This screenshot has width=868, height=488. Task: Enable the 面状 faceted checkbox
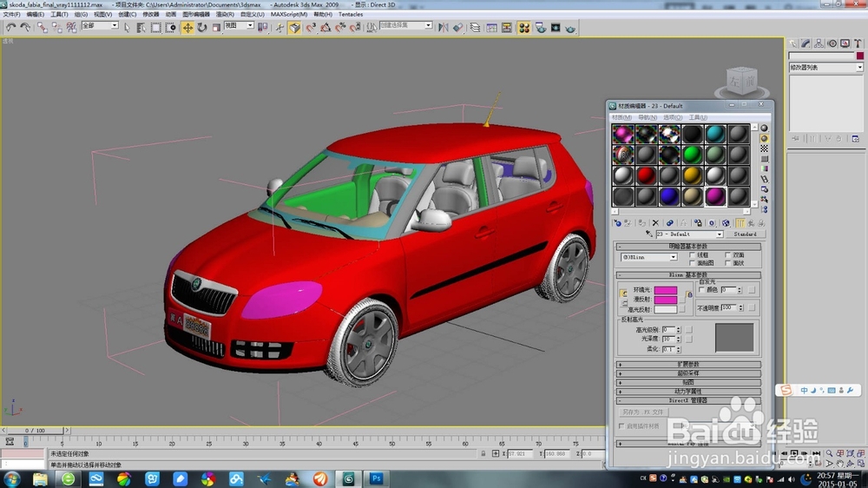tap(728, 263)
